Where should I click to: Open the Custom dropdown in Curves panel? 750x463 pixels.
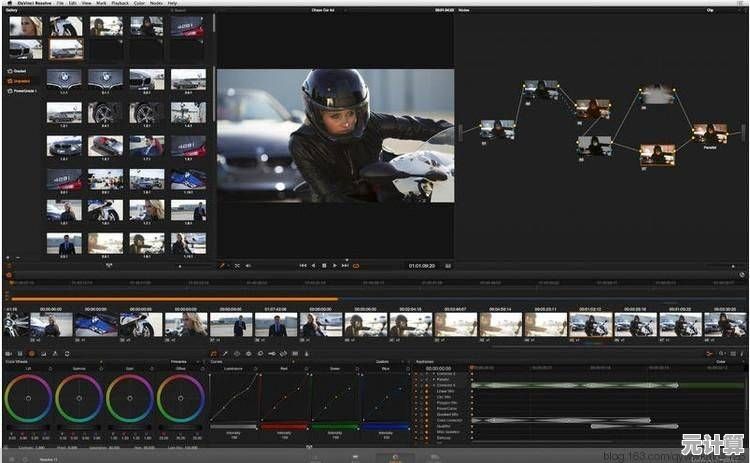click(384, 362)
